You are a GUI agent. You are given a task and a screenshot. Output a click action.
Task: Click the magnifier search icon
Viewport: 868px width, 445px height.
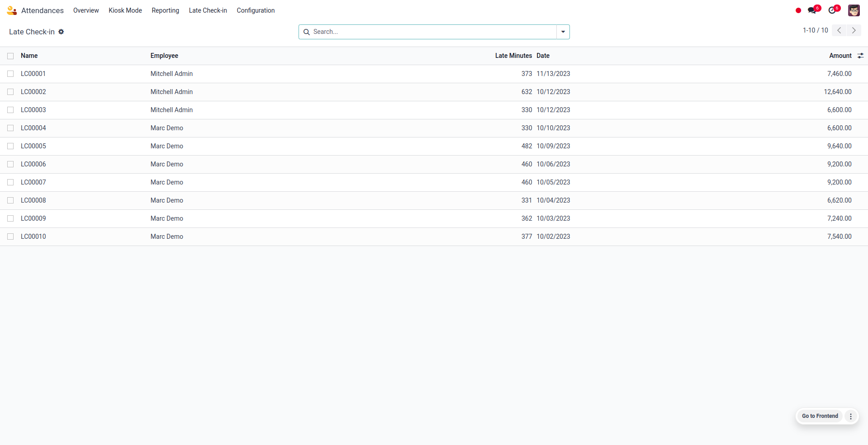tap(306, 32)
